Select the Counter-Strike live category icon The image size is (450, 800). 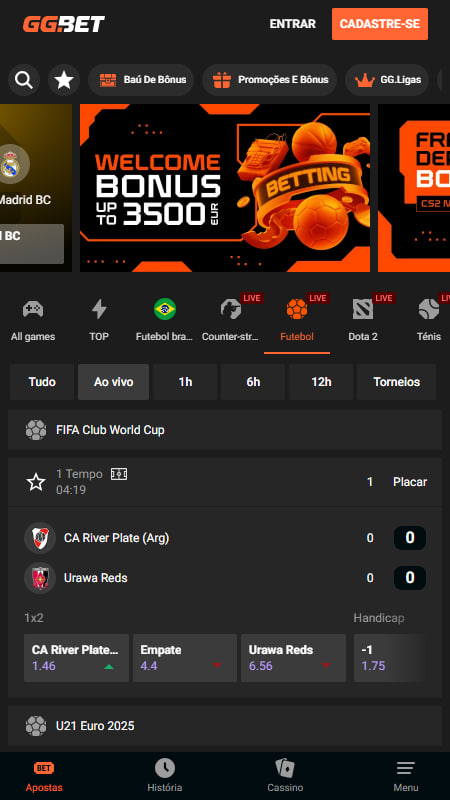(231, 309)
